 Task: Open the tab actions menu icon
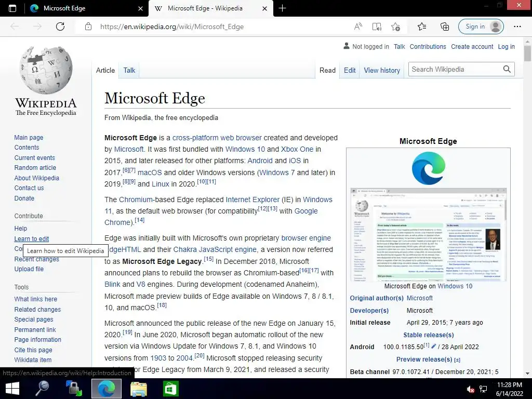tap(12, 8)
